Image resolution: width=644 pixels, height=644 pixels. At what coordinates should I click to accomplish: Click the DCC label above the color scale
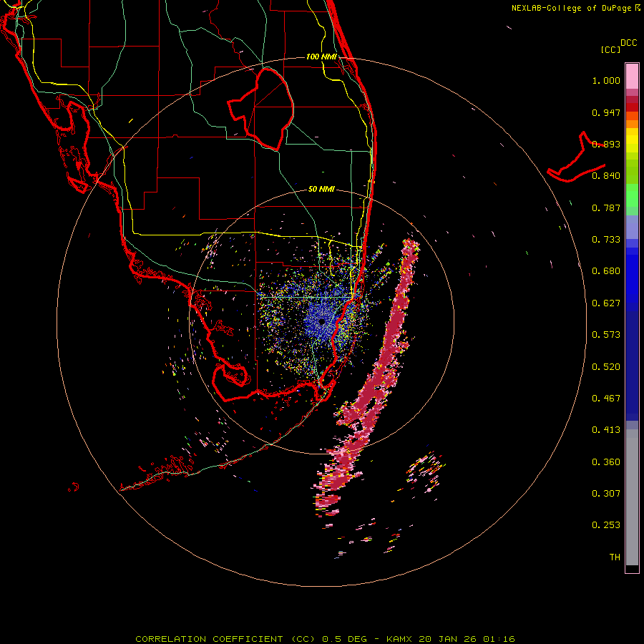[x=628, y=43]
